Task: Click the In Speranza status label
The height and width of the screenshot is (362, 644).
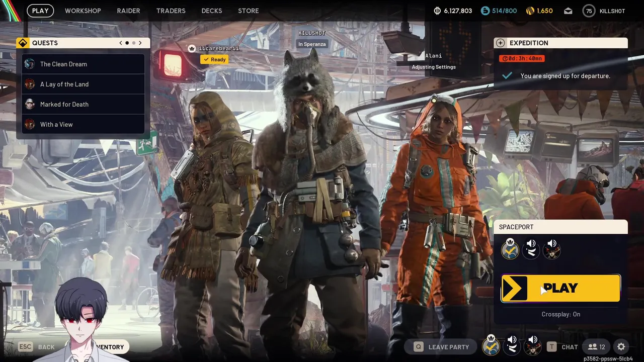Action: pos(312,44)
